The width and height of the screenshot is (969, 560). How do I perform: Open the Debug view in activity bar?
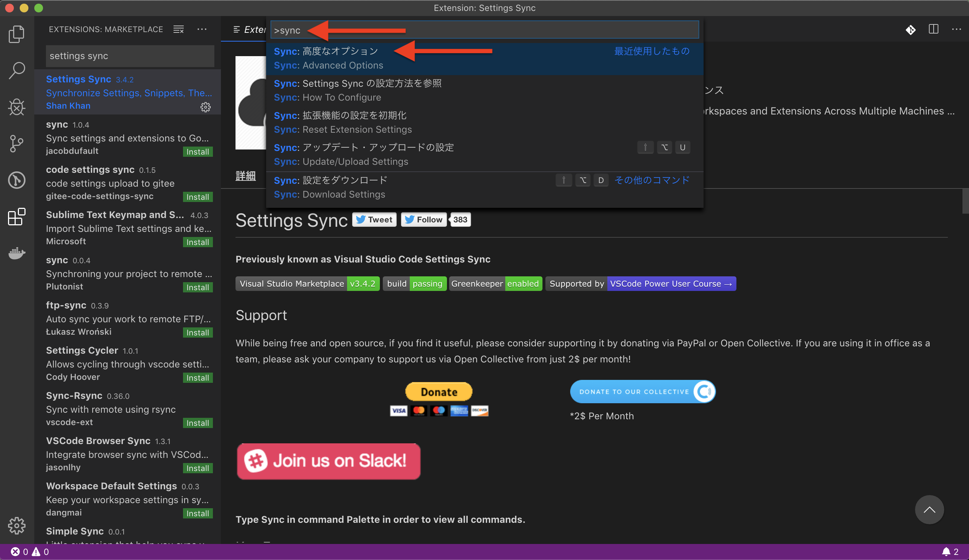pos(16,107)
